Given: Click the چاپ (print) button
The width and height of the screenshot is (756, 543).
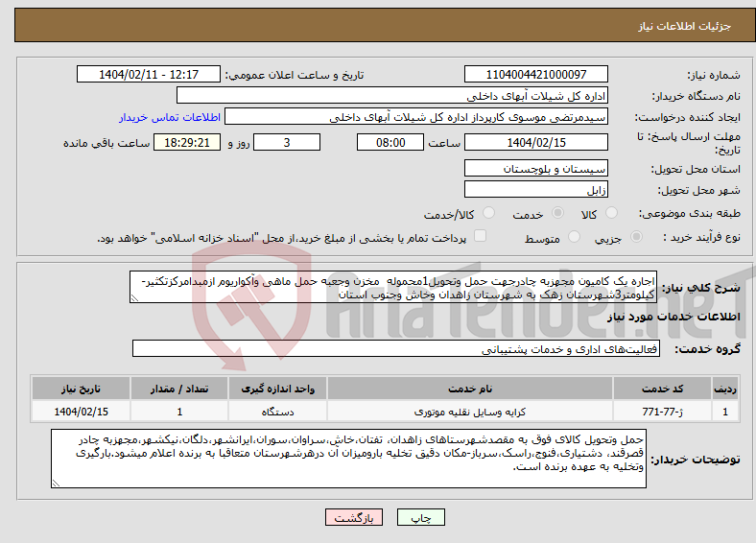Looking at the screenshot, I should point(420,517).
